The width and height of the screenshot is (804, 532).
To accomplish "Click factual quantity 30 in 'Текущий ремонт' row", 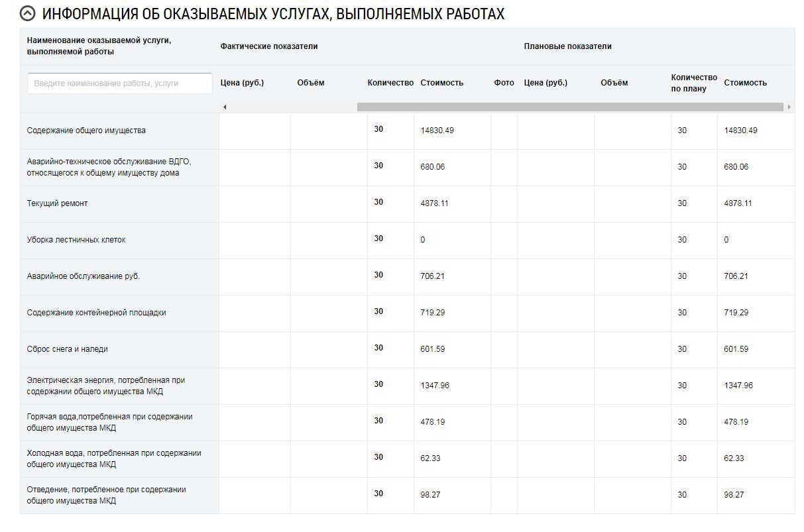I will tap(378, 202).
